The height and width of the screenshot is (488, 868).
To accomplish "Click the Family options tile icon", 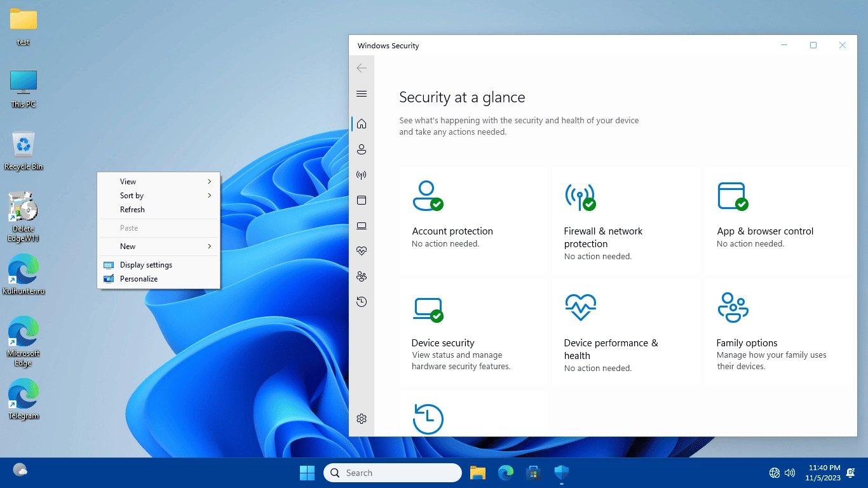I will tap(733, 308).
